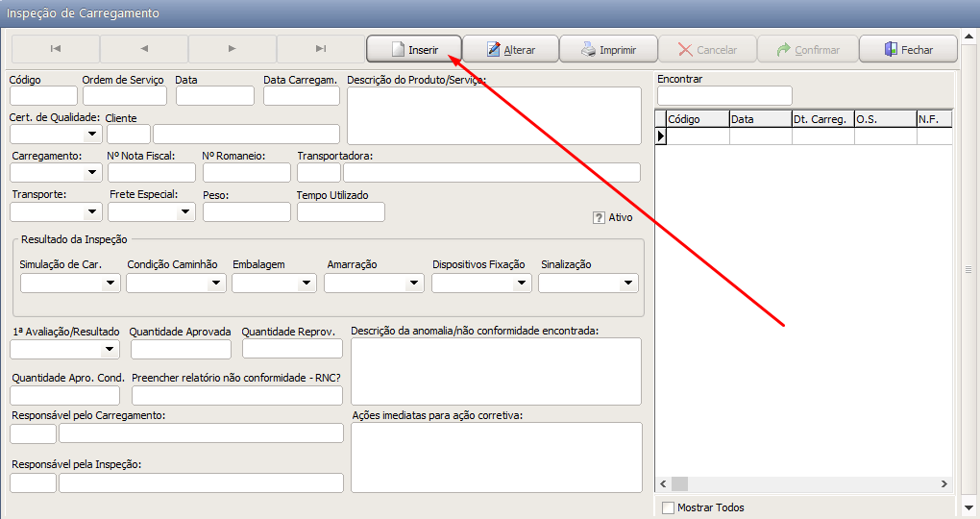This screenshot has width=980, height=519.
Task: Close the form with Fechar
Action: coord(908,49)
